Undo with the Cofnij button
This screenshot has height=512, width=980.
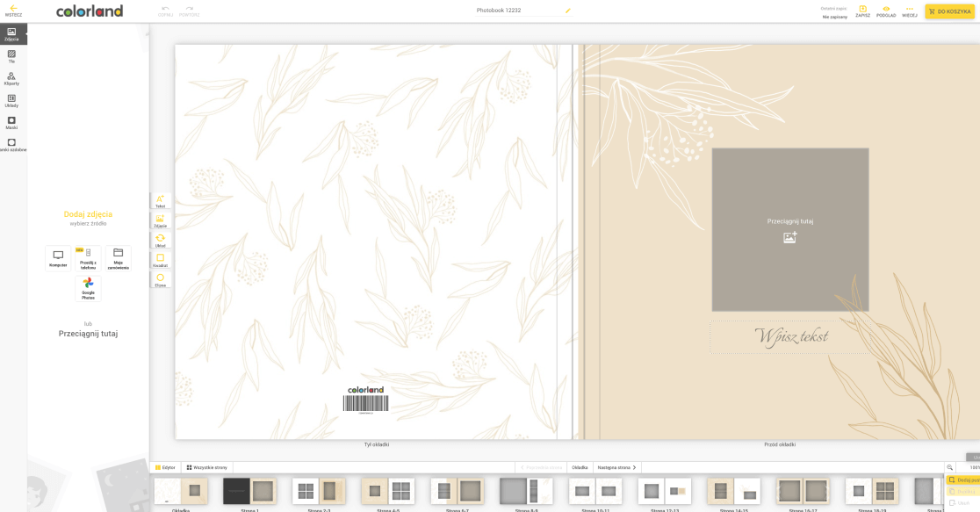point(166,11)
